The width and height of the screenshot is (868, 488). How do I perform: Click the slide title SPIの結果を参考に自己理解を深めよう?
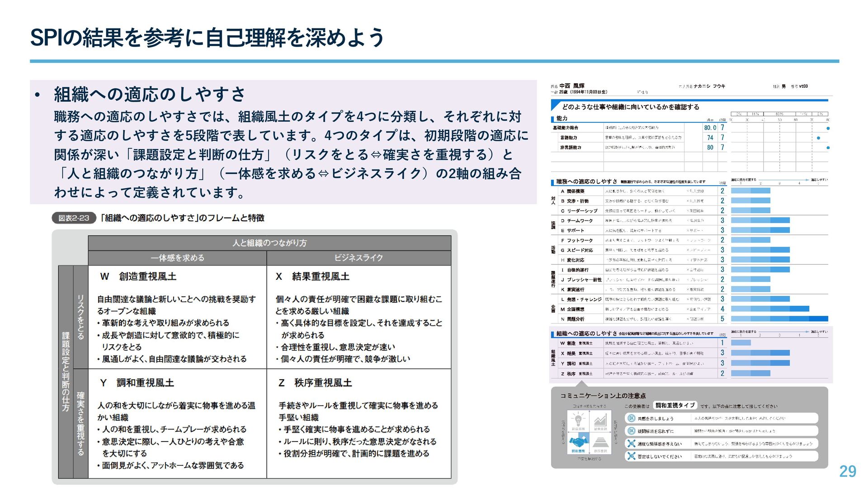click(x=207, y=38)
